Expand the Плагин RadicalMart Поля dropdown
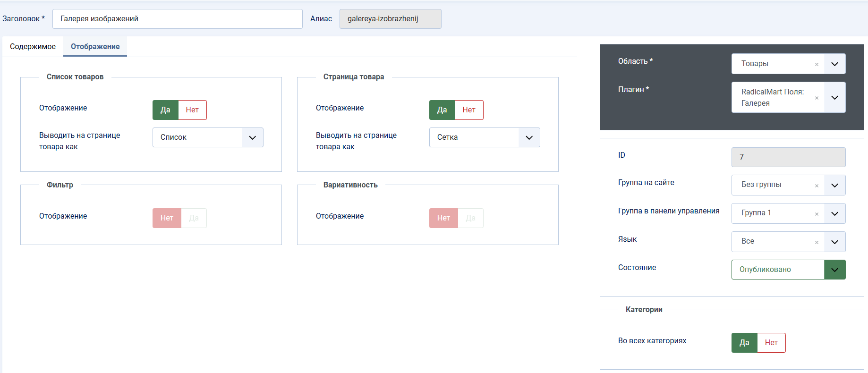Image resolution: width=868 pixels, height=373 pixels. click(x=834, y=97)
